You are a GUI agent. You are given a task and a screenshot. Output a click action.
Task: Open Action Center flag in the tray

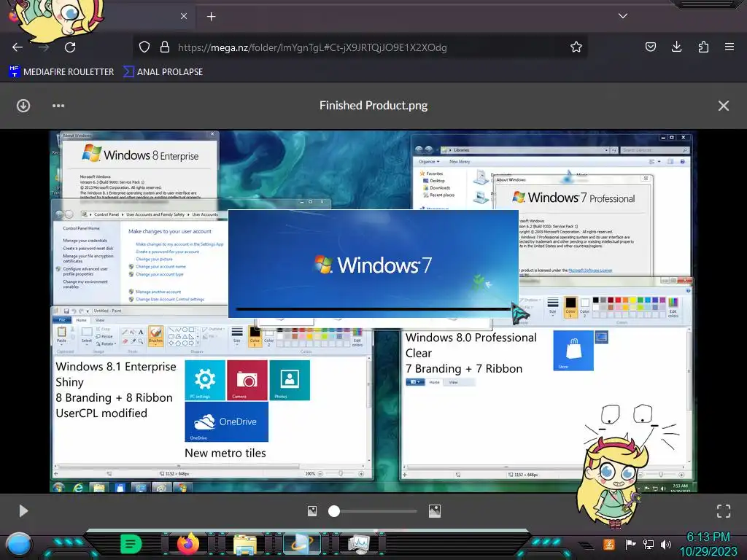coord(630,544)
